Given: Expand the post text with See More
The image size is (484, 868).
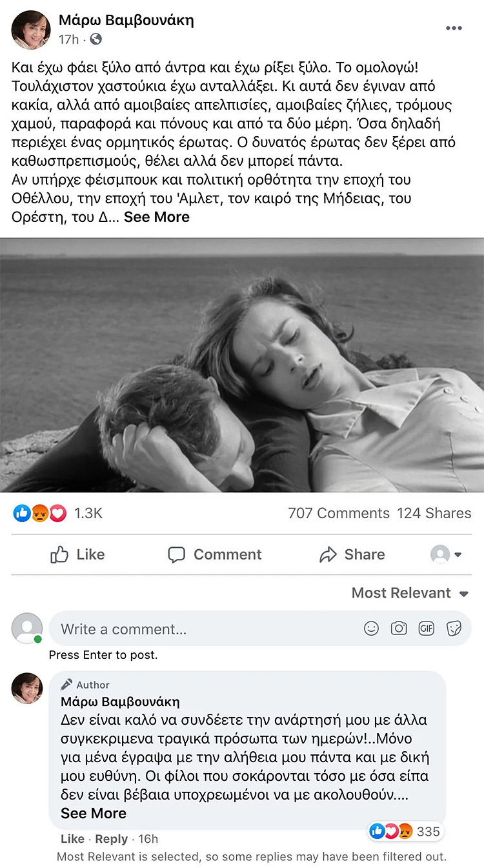Looking at the screenshot, I should [157, 217].
